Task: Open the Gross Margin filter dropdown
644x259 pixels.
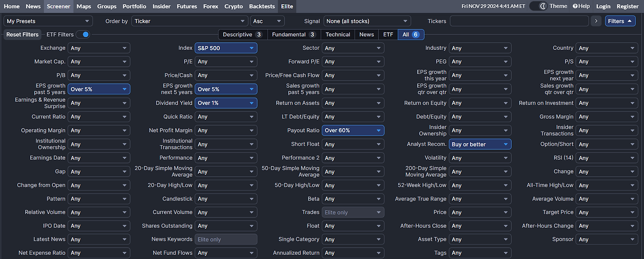Action: tap(607, 116)
